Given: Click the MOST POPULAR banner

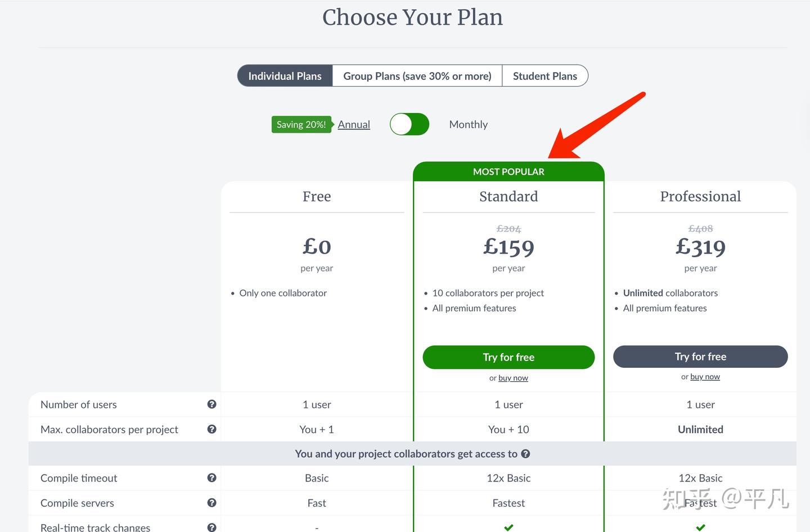Looking at the screenshot, I should point(508,172).
